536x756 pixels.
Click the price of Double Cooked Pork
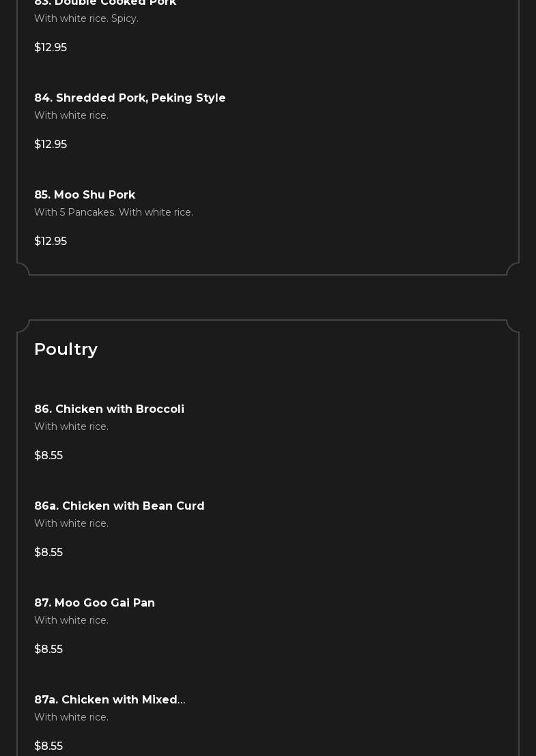(51, 47)
